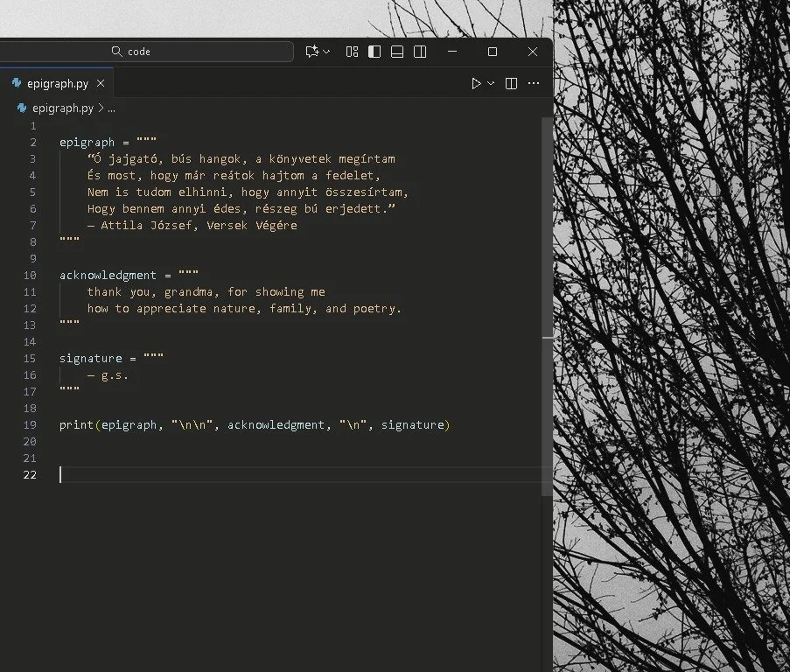The height and width of the screenshot is (672, 790).
Task: Click the Python file icon in the tab
Action: click(x=17, y=82)
